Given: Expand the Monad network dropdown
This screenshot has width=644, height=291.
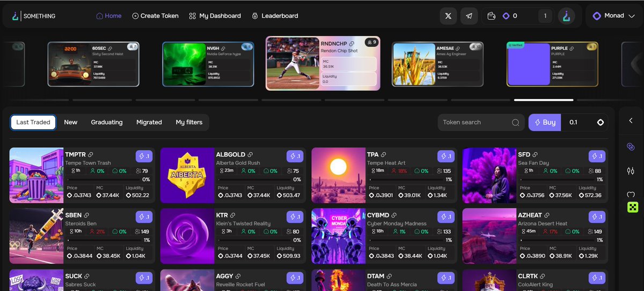Looking at the screenshot, I should (615, 16).
